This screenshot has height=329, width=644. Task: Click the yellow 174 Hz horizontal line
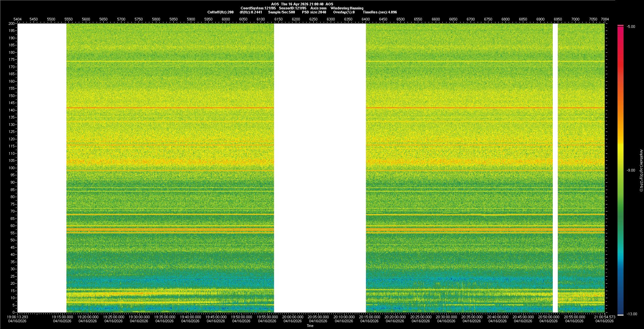point(168,61)
